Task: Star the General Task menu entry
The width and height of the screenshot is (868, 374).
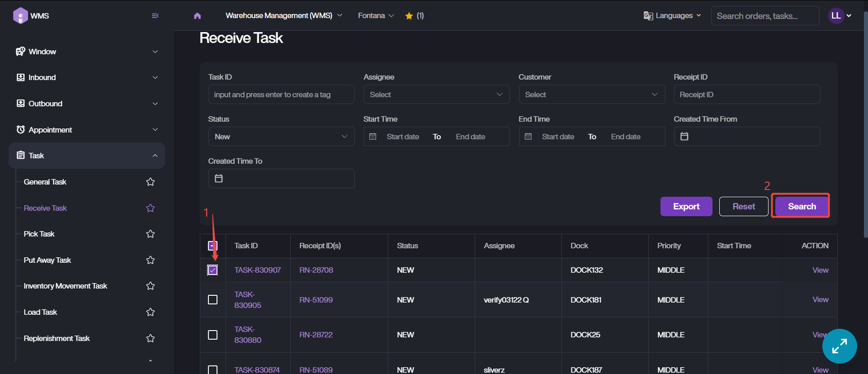Action: (151, 182)
